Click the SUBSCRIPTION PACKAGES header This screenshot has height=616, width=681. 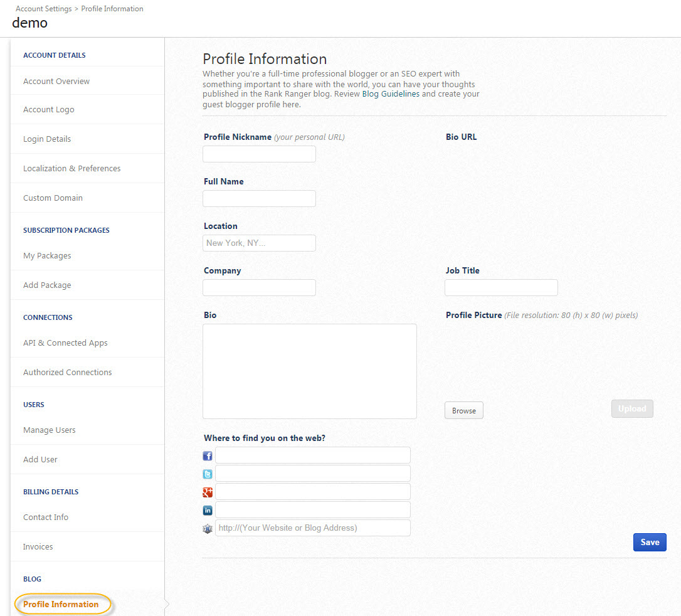pyautogui.click(x=66, y=230)
